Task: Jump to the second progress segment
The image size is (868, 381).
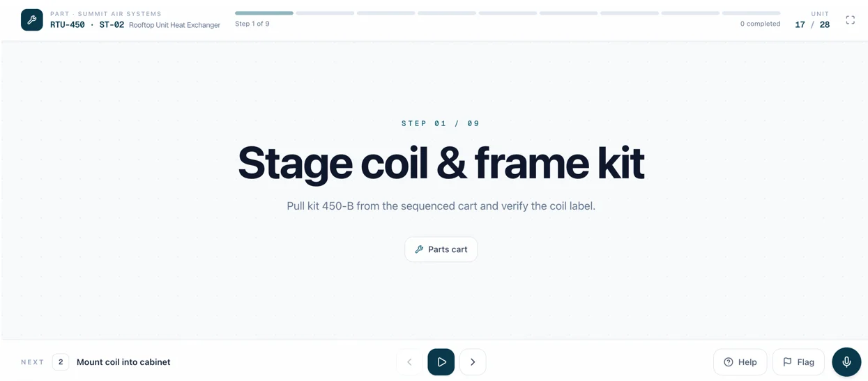Action: [x=325, y=13]
